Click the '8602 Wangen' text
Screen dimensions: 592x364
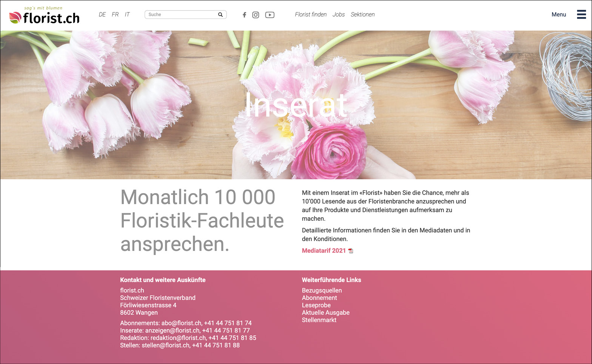pyautogui.click(x=139, y=312)
